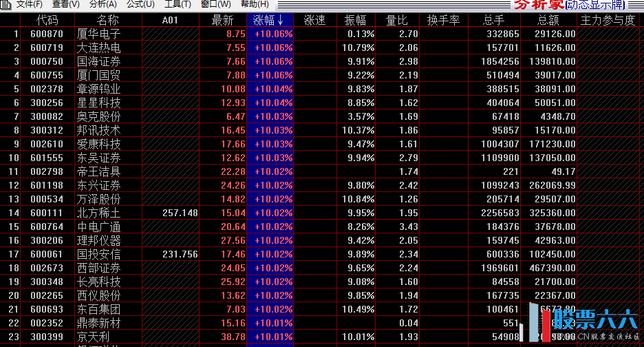Click the 东吴证券 stock name

(98, 158)
